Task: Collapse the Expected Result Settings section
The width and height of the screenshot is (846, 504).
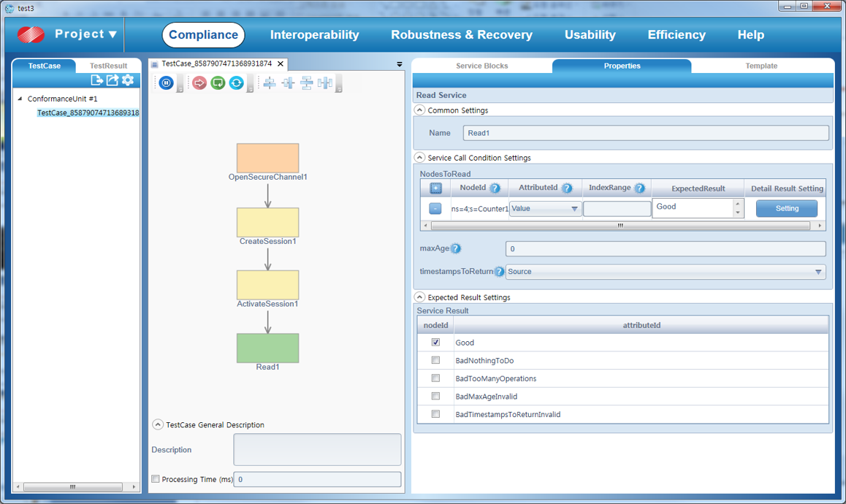Action: point(420,297)
